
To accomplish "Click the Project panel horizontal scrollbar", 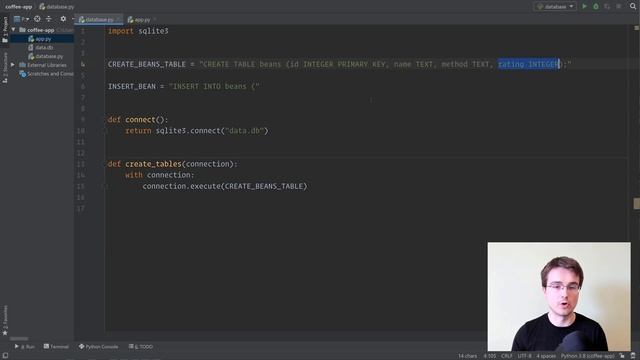I will coord(19,338).
